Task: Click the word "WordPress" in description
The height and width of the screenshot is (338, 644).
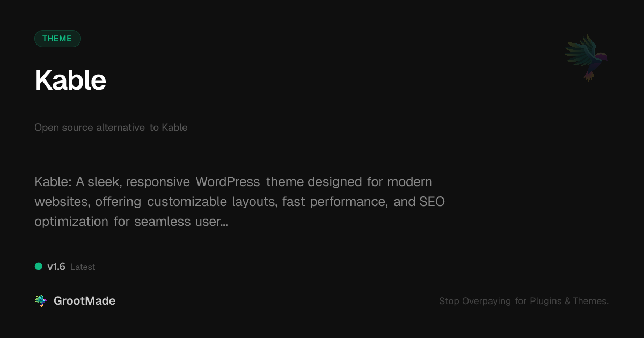Action: [228, 182]
